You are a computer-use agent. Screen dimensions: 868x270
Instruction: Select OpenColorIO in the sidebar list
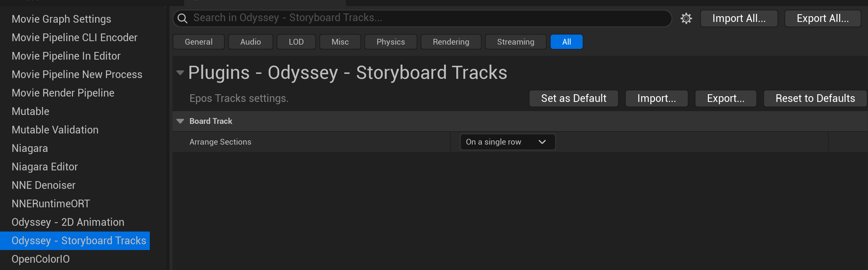tap(40, 259)
